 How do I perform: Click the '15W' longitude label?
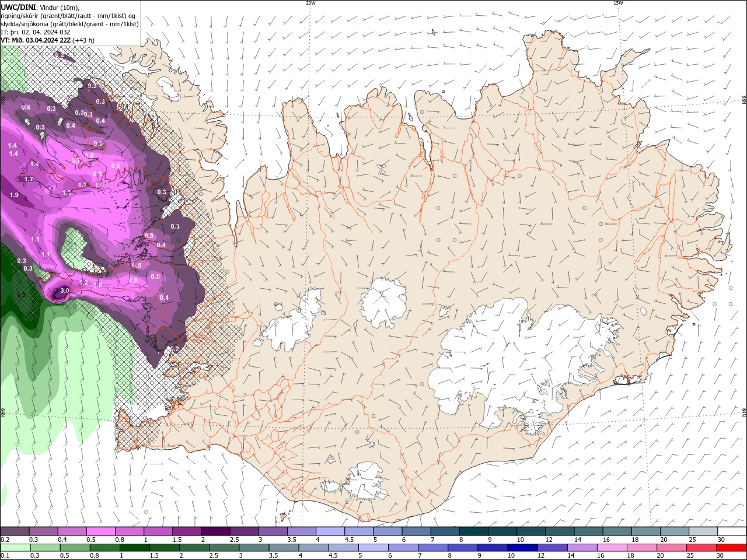click(x=618, y=3)
